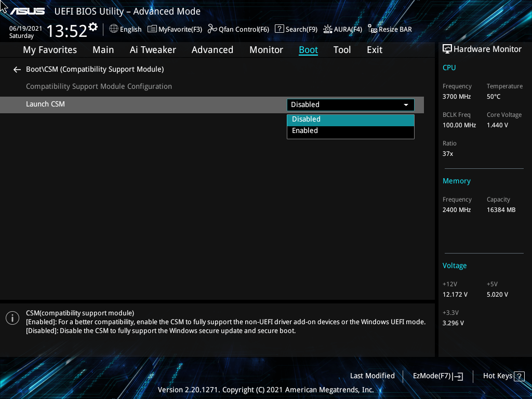Open MyFavorite shortcut settings
Screen dimensions: 532x399
(175, 29)
